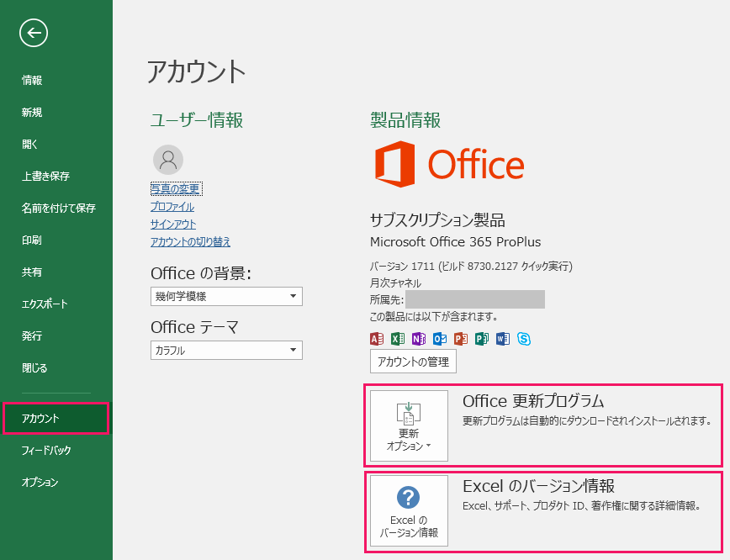Open 情報 in the sidebar
This screenshot has width=730, height=560.
32,81
